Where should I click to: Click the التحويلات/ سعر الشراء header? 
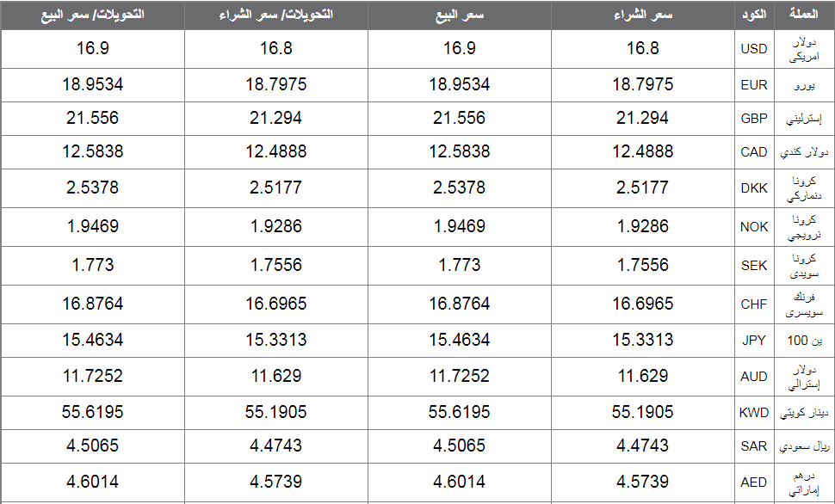coord(275,15)
